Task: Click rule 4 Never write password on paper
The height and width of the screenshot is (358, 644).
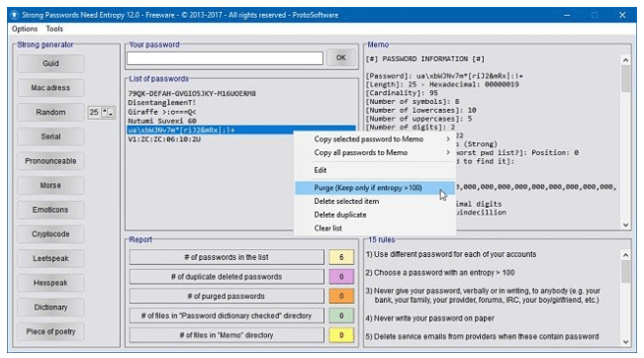Action: (x=430, y=318)
